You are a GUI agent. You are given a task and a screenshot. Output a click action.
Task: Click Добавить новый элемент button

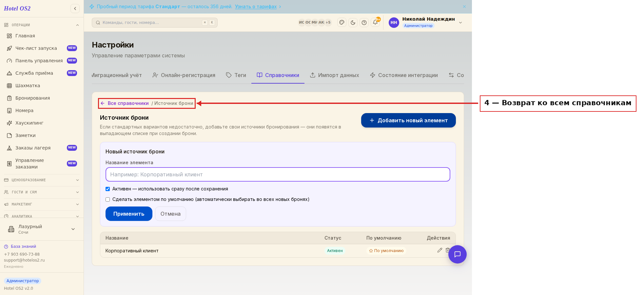click(408, 120)
